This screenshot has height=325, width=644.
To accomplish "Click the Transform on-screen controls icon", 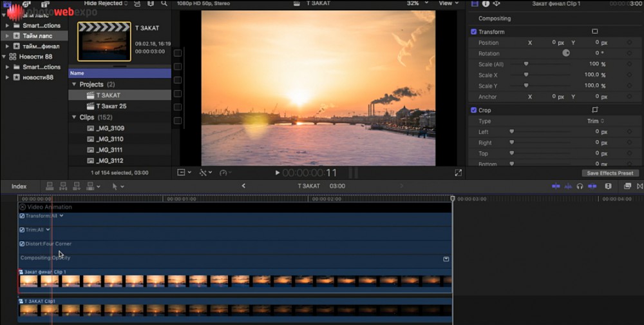I will point(594,32).
